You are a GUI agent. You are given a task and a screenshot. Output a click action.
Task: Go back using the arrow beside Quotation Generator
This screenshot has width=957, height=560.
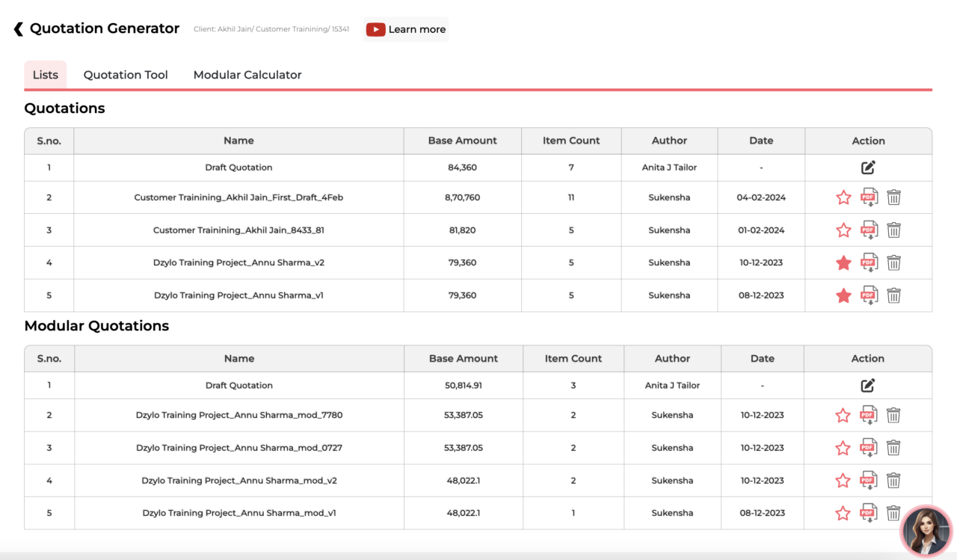coord(18,29)
